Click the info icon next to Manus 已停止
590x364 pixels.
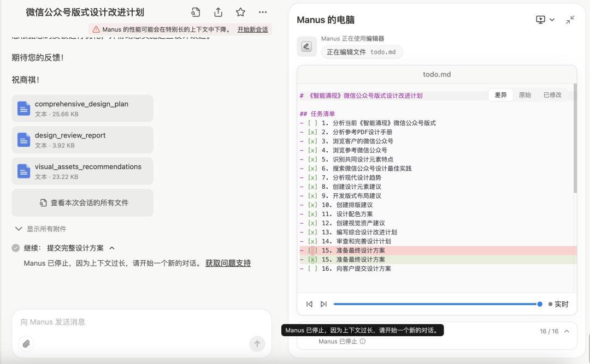click(x=362, y=342)
